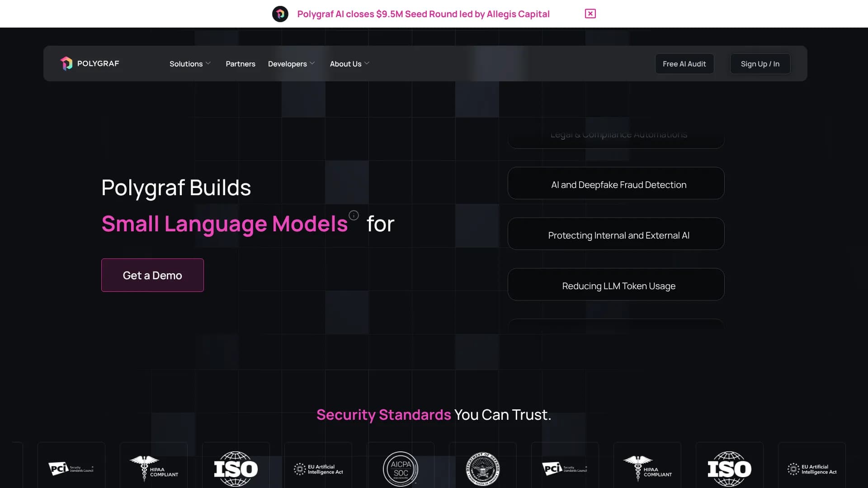
Task: Click the PCI badge left of the first HIPAA badge
Action: [x=71, y=469]
